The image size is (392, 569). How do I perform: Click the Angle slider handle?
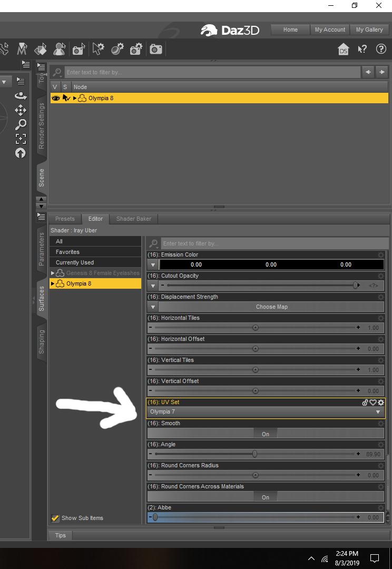tap(255, 454)
